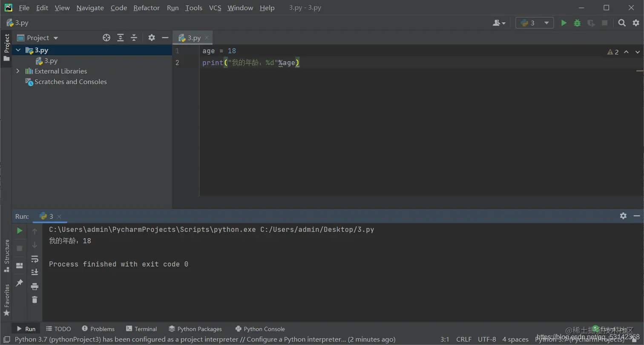Open the TODO tool window
The width and height of the screenshot is (644, 345).
click(58, 329)
